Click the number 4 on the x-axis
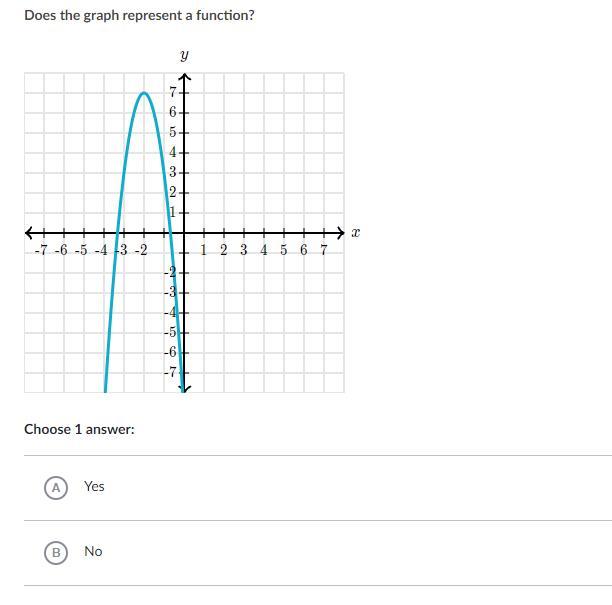612x605 pixels. point(264,250)
